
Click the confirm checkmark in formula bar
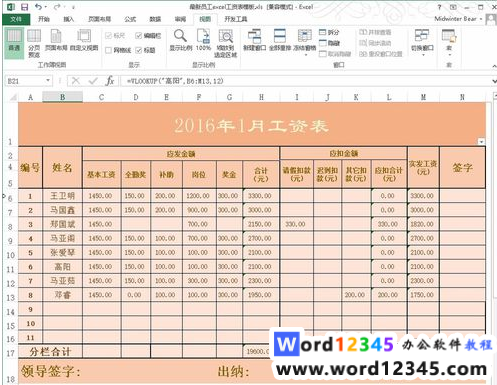tap(93, 81)
